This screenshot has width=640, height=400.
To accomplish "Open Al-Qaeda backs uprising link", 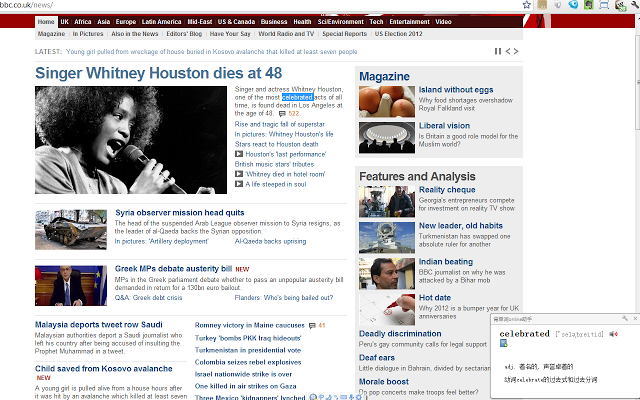I will coord(270,242).
